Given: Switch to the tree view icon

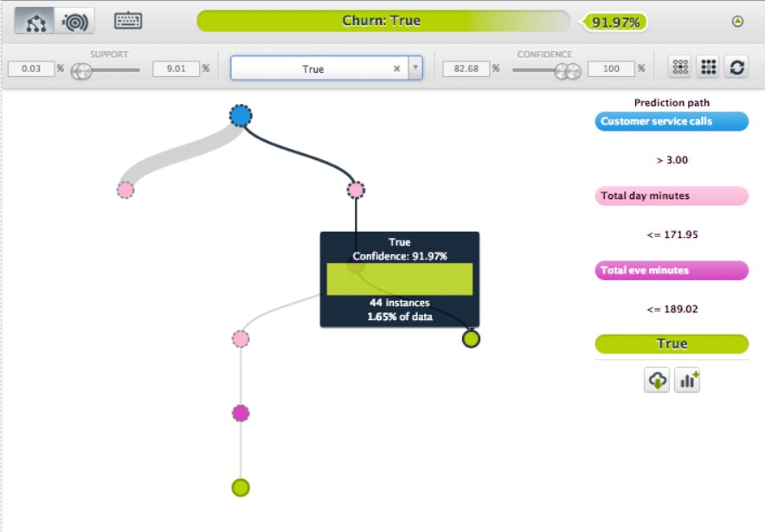Looking at the screenshot, I should (35, 22).
